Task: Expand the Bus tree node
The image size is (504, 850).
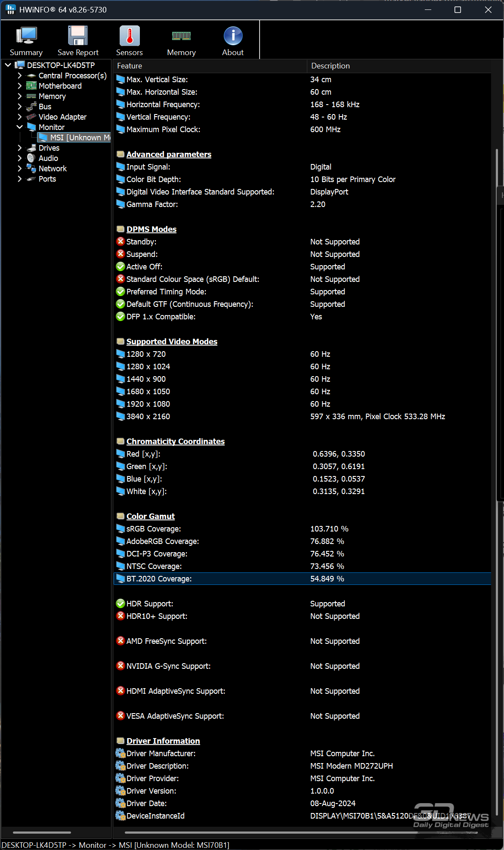Action: 20,107
